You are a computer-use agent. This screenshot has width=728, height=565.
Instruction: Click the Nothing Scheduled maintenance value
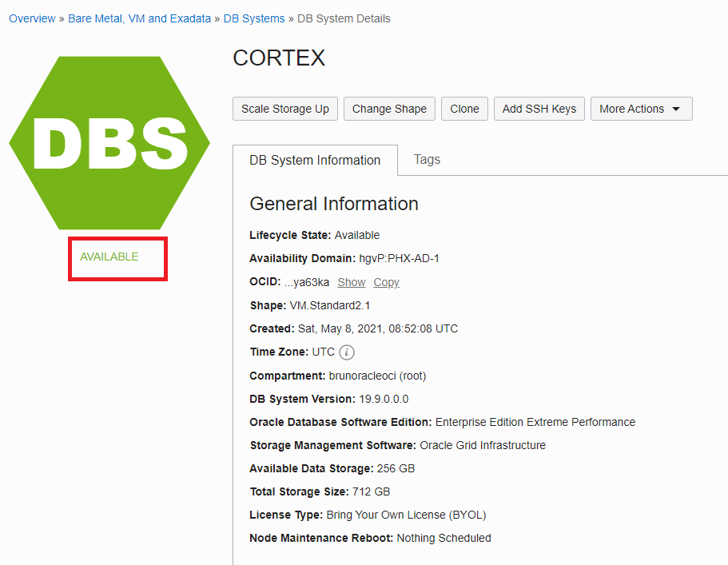pos(444,538)
